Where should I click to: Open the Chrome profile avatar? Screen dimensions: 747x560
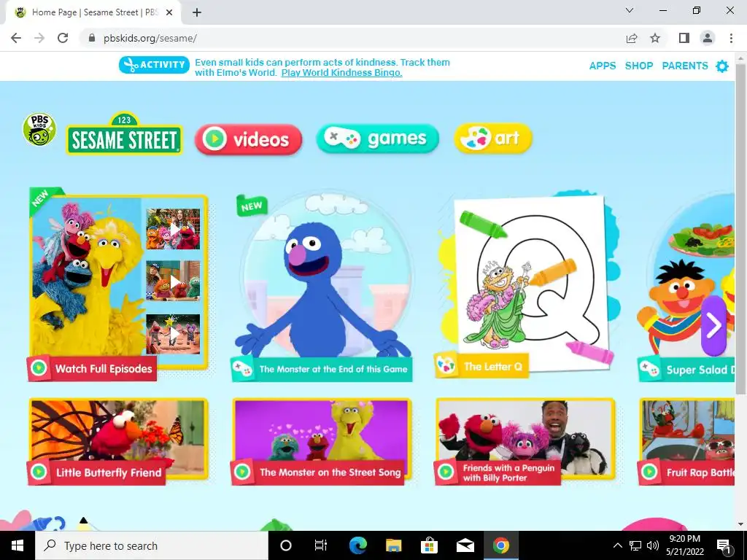click(708, 38)
